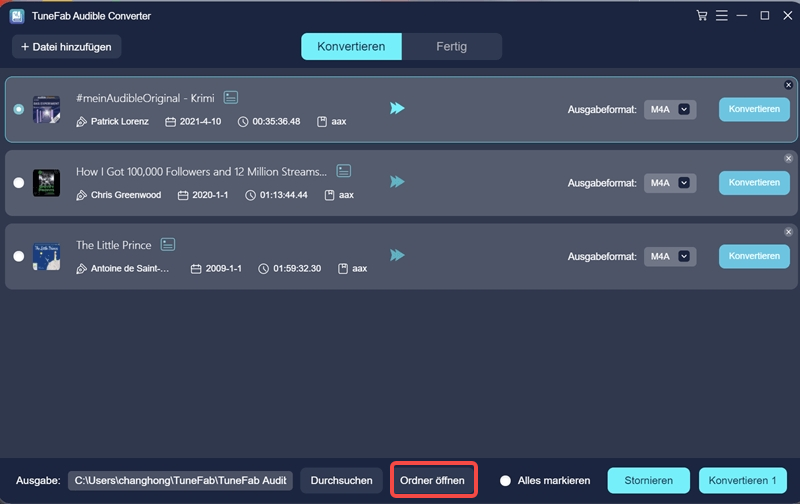Click double-arrow icon in Chris Greenwood row
Screen dimensions: 800x504
tap(397, 182)
